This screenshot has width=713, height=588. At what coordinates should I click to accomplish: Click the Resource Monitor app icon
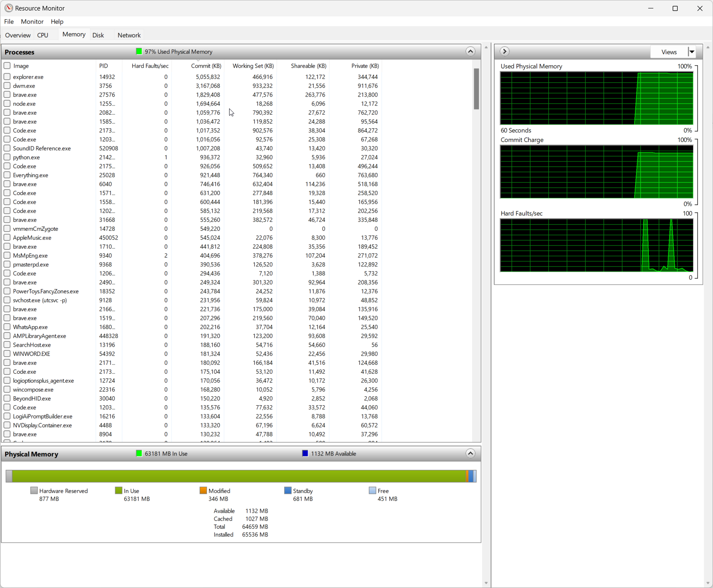coord(8,8)
